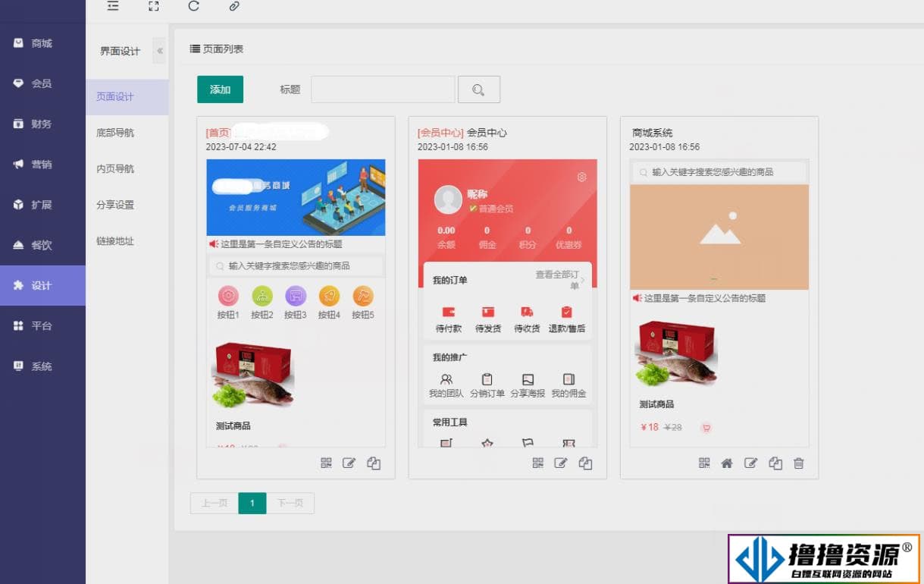Click 按钮5 icon in 首页 preview
This screenshot has width=924, height=584.
click(363, 296)
